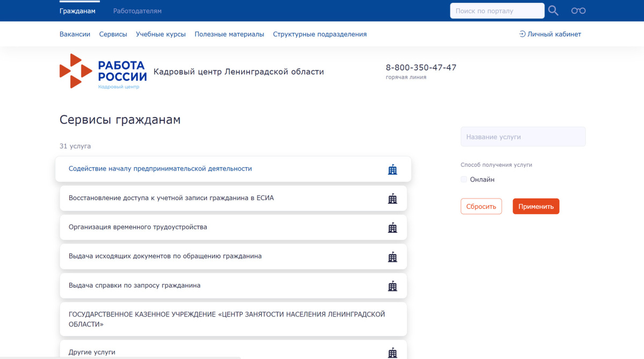Switch to the Работодателям tab
The image size is (644, 359).
coord(137,11)
